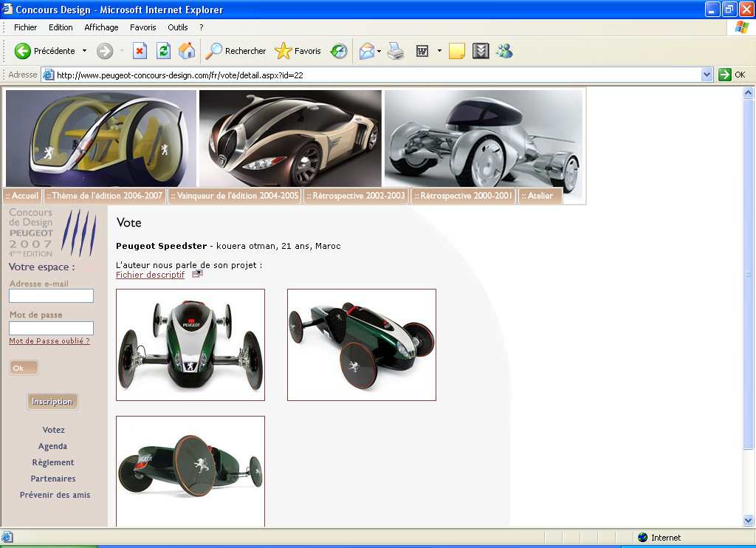Viewport: 756px width, 548px height.
Task: Open Messenger people icon
Action: coord(505,51)
